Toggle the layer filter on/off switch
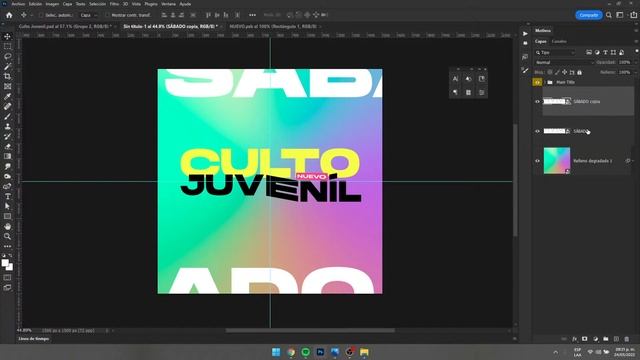Screen dimensions: 640x360 click(636, 51)
